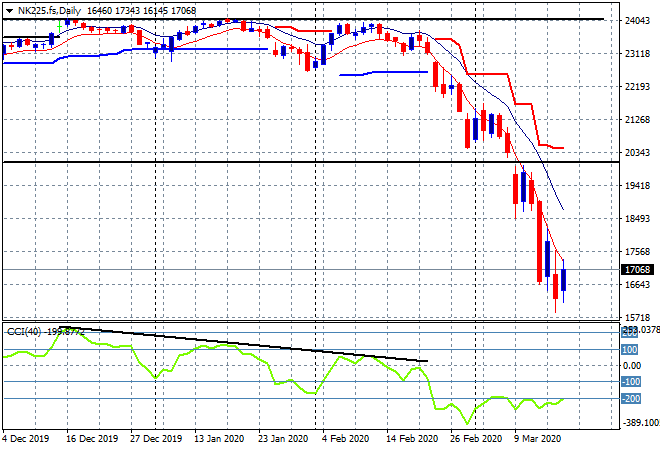
Task: Click the -389.100 CCI scale minimum label
Action: [640, 422]
